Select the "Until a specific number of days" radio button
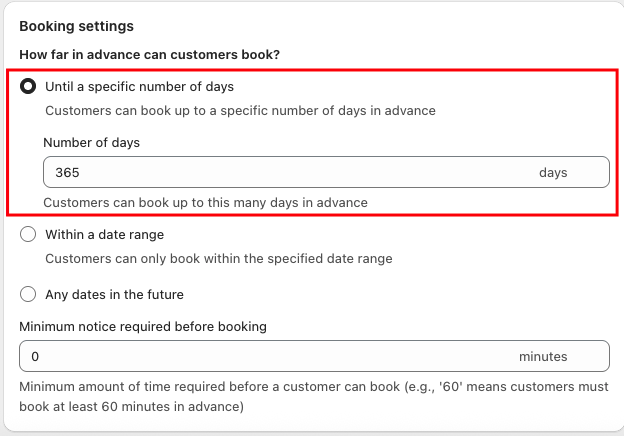 [29, 87]
